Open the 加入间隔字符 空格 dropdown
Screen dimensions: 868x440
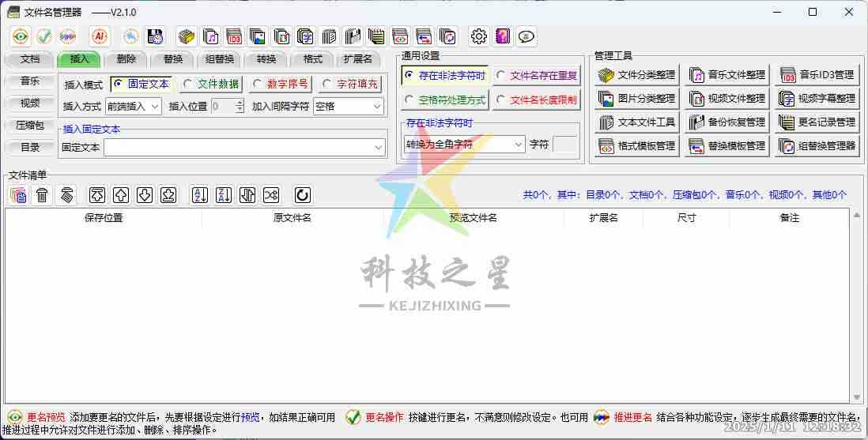349,107
